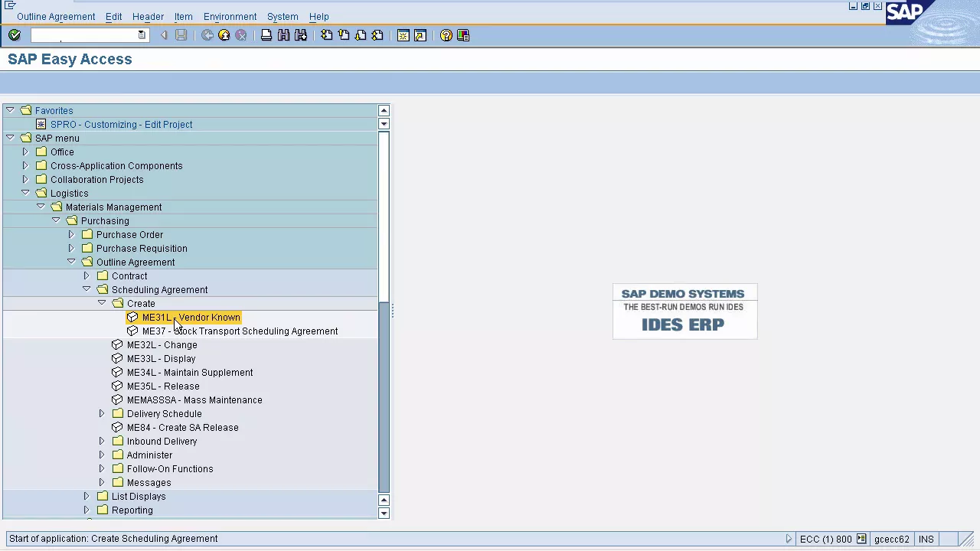Viewport: 980px width, 551px height.
Task: Click the red Cancel icon in toolbar
Action: (241, 35)
